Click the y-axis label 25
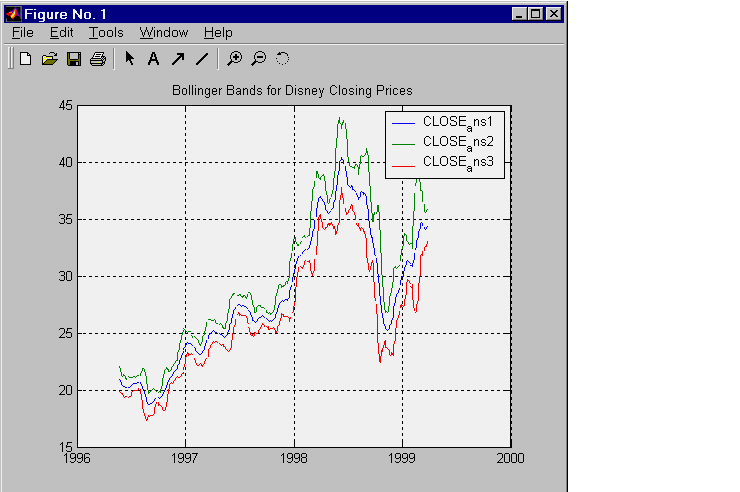 66,334
